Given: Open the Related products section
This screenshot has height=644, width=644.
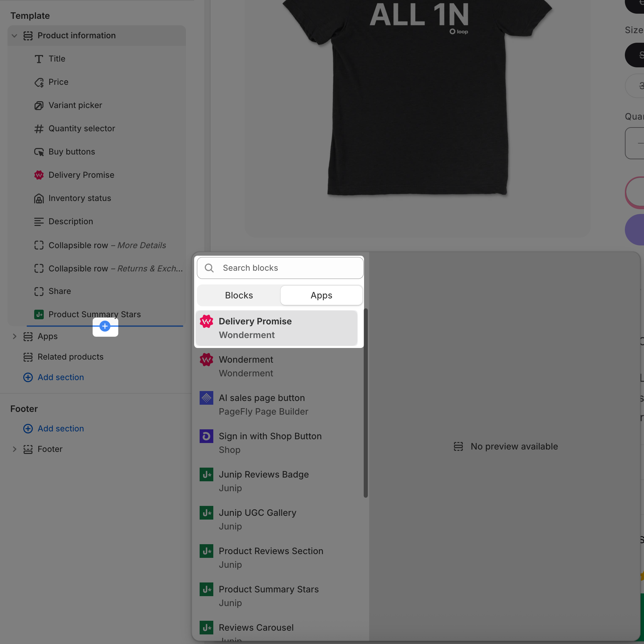Looking at the screenshot, I should tap(97, 357).
